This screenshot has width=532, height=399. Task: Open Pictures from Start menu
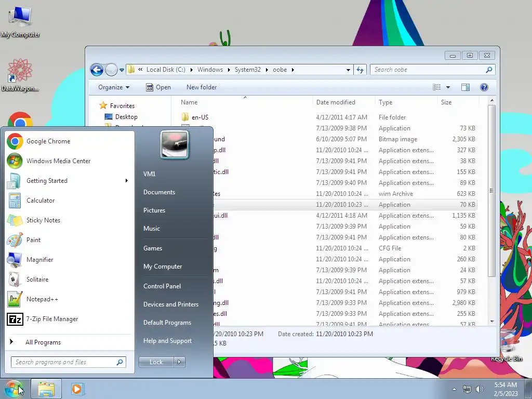tap(154, 210)
